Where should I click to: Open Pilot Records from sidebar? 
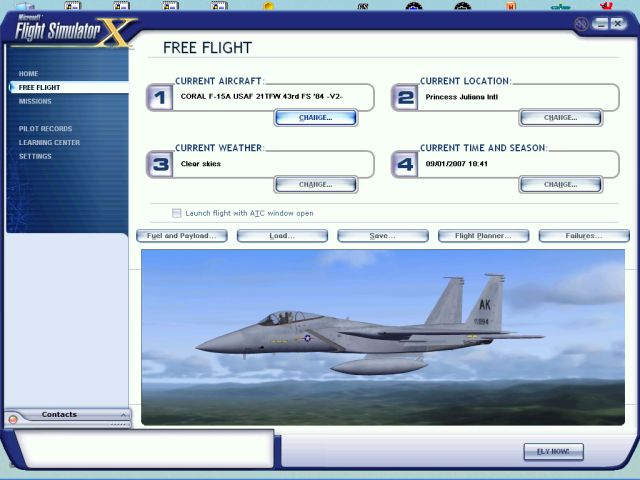45,129
